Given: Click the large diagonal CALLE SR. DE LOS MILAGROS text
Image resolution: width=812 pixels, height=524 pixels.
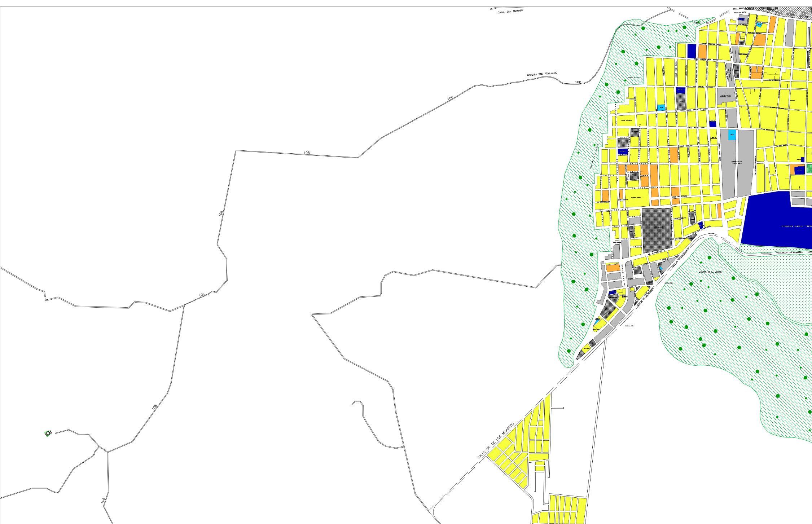Looking at the screenshot, I should pyautogui.click(x=495, y=440).
